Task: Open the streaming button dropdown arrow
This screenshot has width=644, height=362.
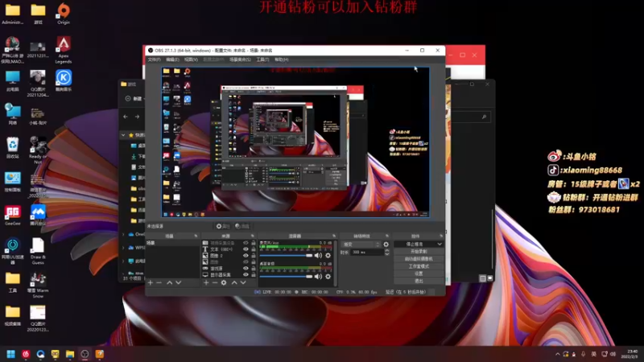Action: 440,245
